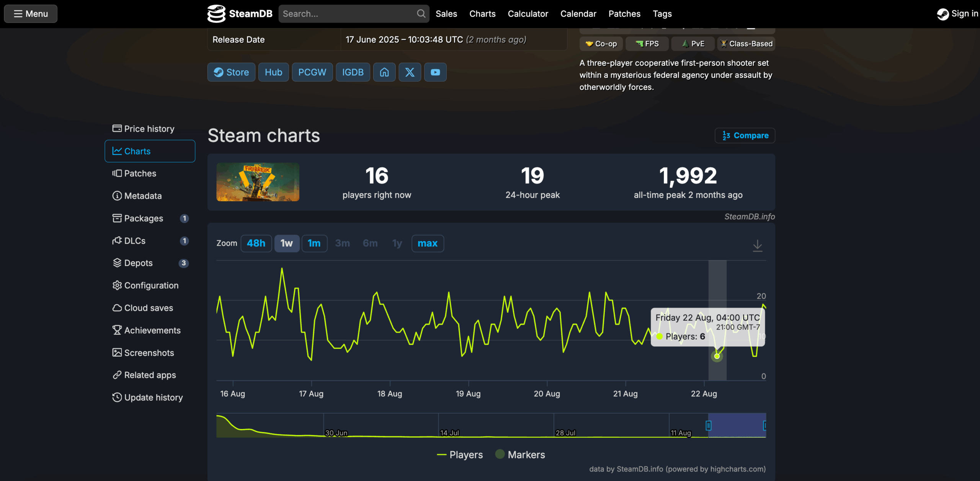Viewport: 980px width, 481px height.
Task: Open Price history in sidebar
Action: tap(150, 129)
